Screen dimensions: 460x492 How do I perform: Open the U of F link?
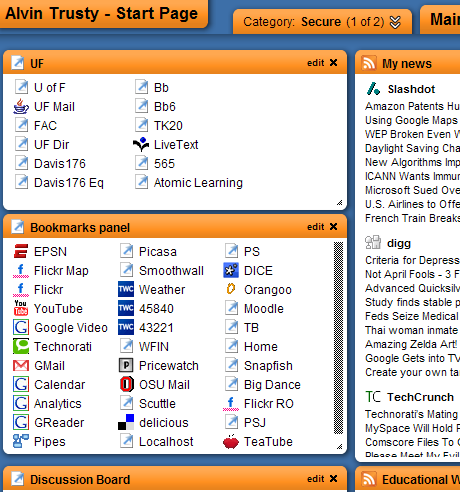tap(50, 88)
